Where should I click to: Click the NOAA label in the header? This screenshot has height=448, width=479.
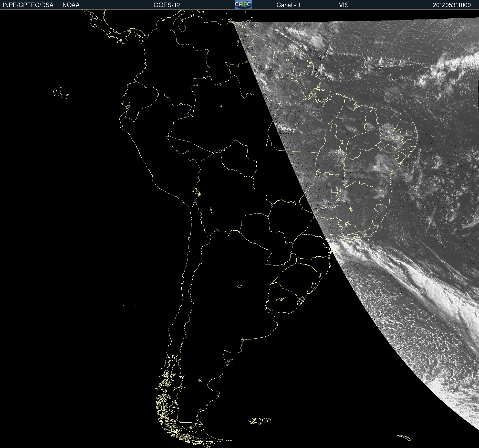(x=71, y=5)
